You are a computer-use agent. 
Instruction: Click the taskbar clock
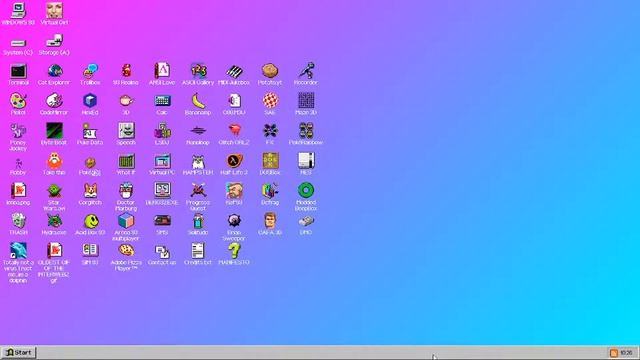626,353
